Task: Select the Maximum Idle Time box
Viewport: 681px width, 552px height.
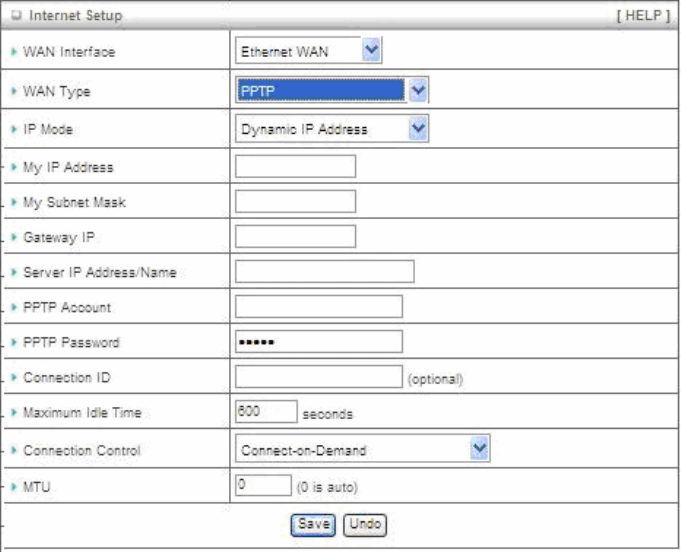Action: 266,411
